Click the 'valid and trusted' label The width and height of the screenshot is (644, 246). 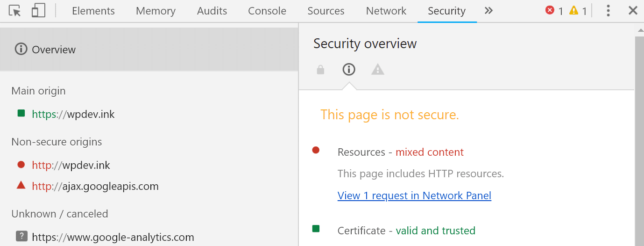436,231
